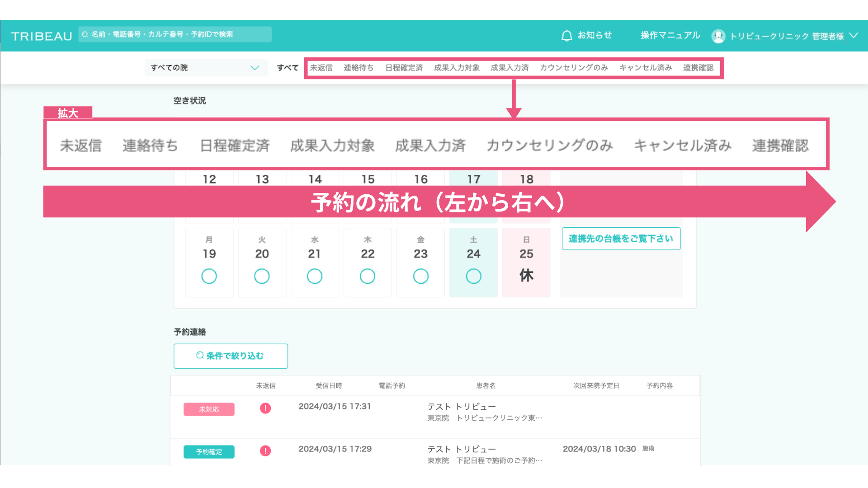
Task: Open the すべての院 clinic dropdown
Action: (x=206, y=68)
